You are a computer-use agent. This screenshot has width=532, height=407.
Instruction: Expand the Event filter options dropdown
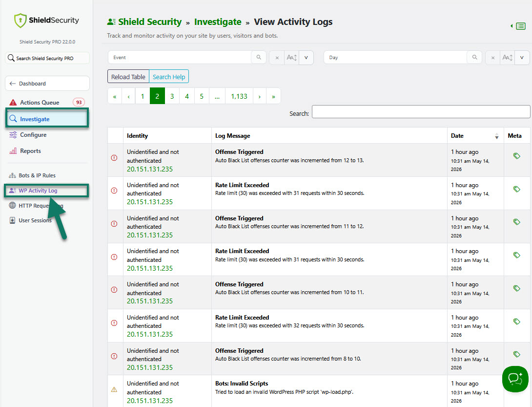click(x=306, y=58)
